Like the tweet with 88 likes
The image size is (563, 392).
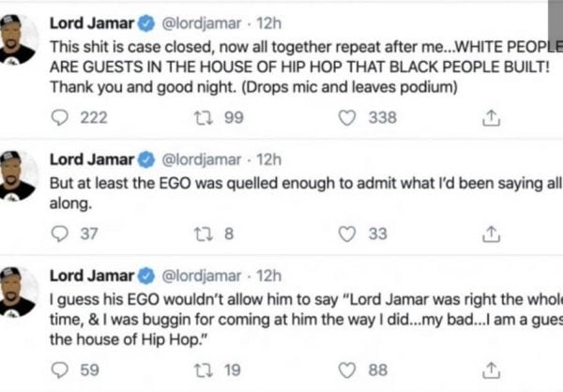348,370
